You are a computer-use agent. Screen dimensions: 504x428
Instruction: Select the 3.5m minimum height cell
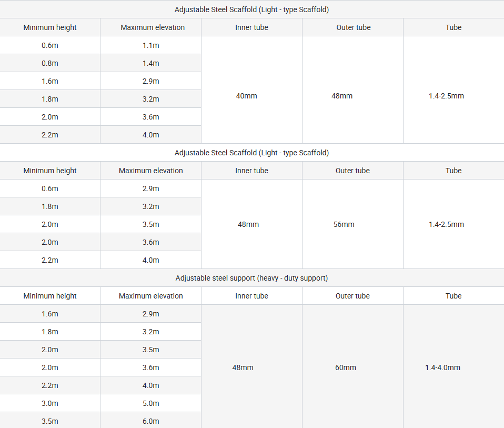tap(50, 421)
